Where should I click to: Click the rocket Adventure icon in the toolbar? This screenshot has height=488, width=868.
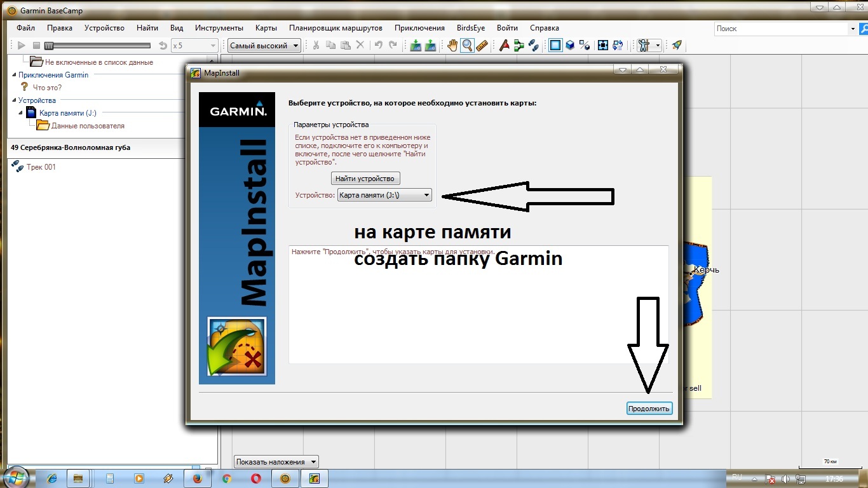click(x=677, y=46)
